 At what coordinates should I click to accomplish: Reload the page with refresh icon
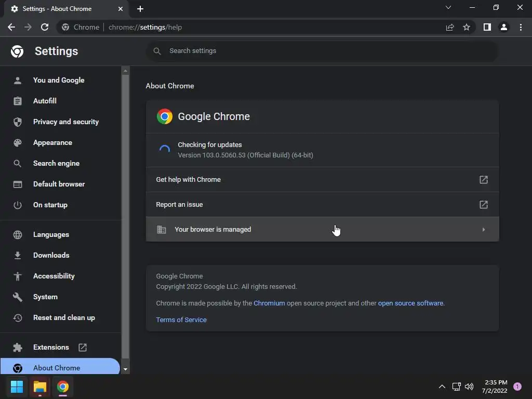(45, 27)
